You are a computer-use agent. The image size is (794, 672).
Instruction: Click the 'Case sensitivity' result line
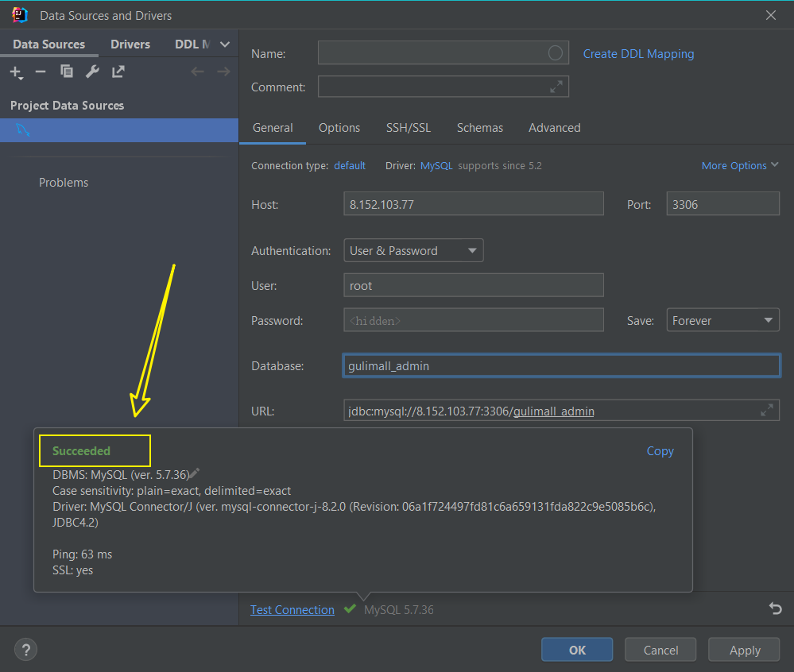click(172, 490)
